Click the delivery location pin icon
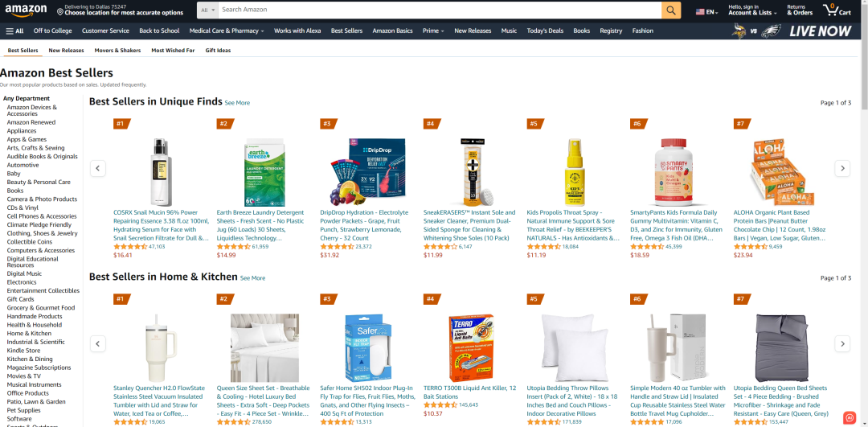Screen dimensions: 868x427 click(59, 12)
